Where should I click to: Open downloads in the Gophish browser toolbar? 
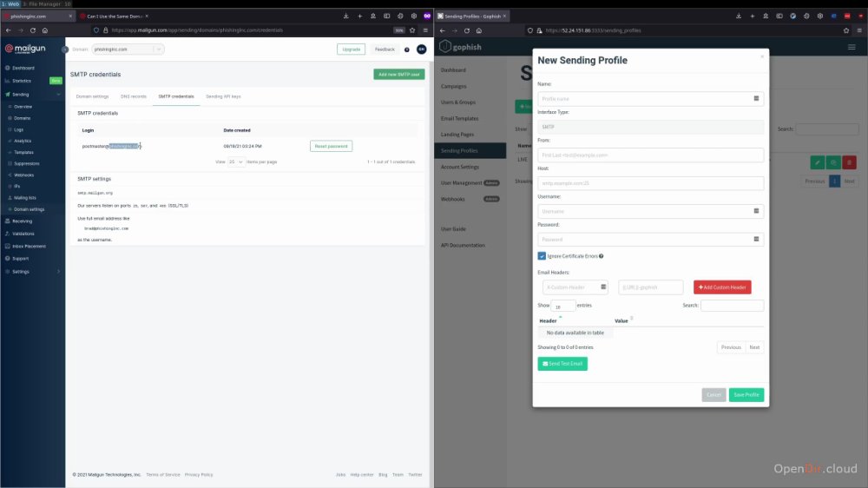coord(739,16)
